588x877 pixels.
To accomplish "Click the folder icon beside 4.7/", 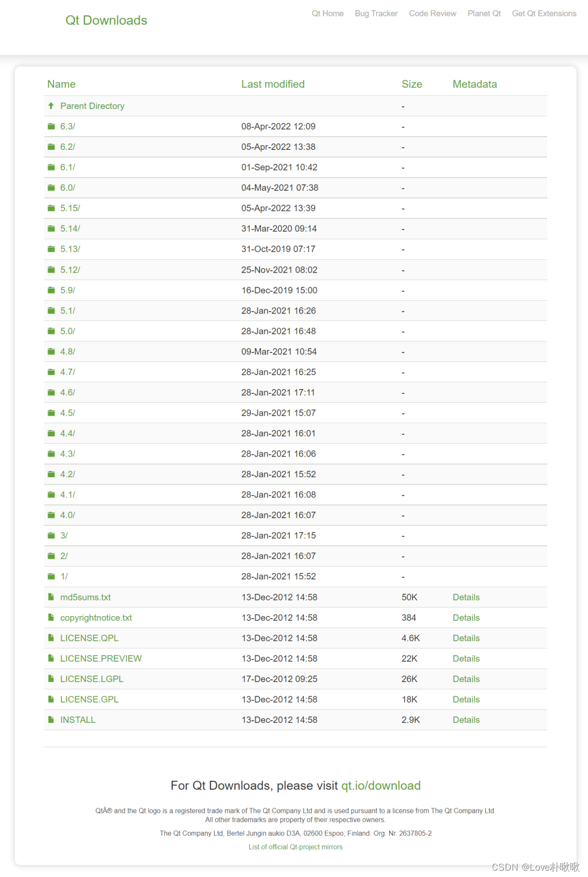I will click(51, 372).
